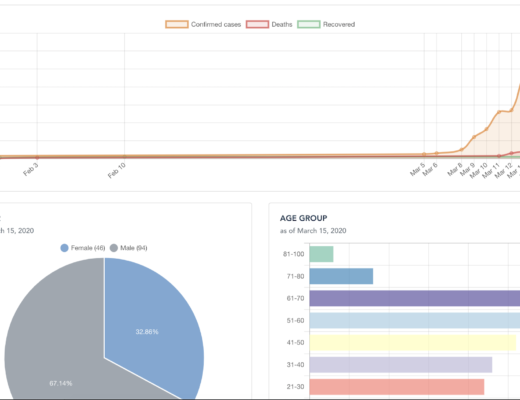Click the 31-40 axis label

click(x=295, y=365)
